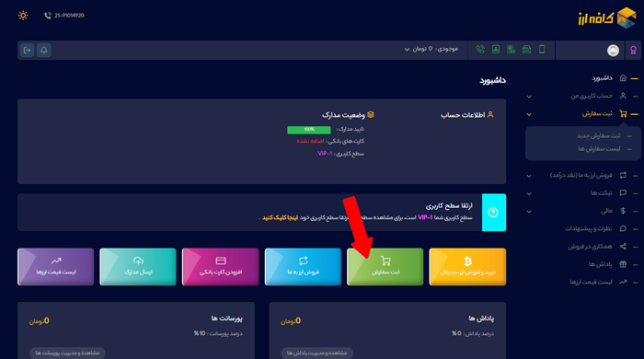Screen dimensions: 644x359
Task: Open حساب کاربری من sidebar menu
Action: click(x=592, y=96)
